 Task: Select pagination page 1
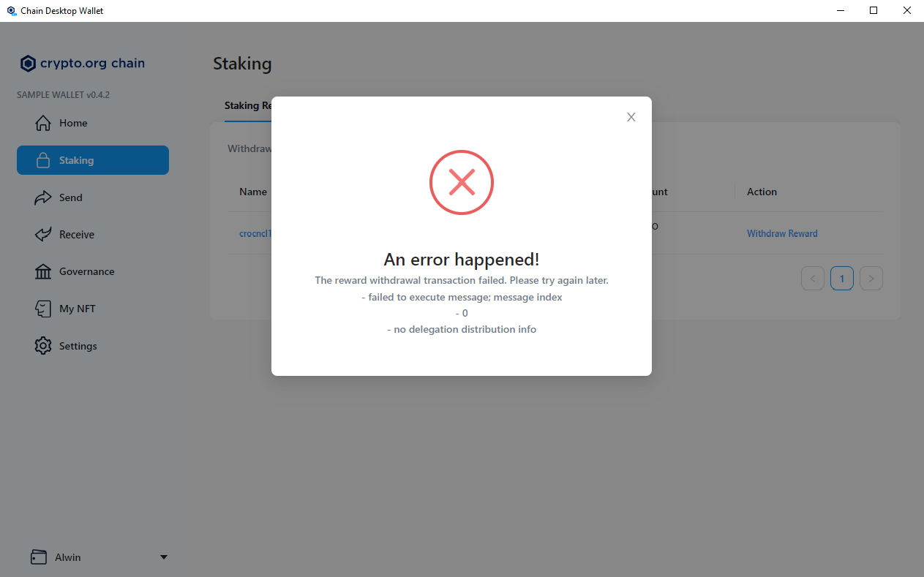coord(841,278)
